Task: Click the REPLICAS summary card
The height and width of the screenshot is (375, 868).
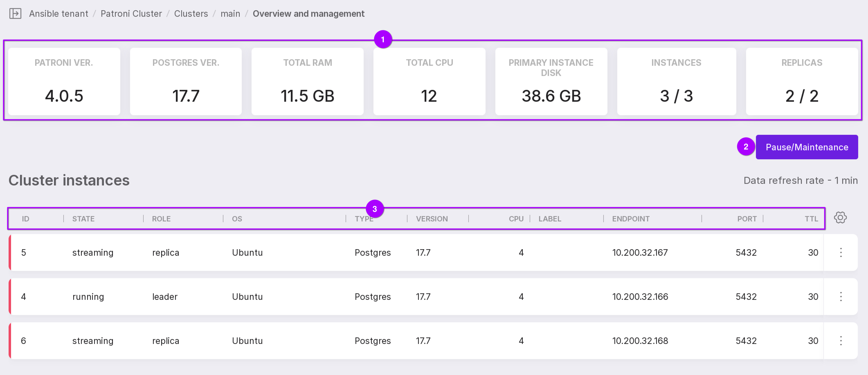Action: (802, 81)
